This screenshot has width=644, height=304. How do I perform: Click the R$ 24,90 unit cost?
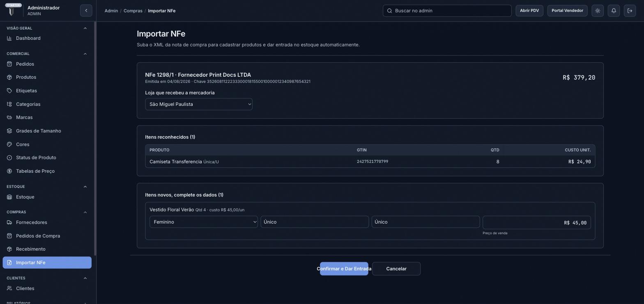tap(580, 162)
